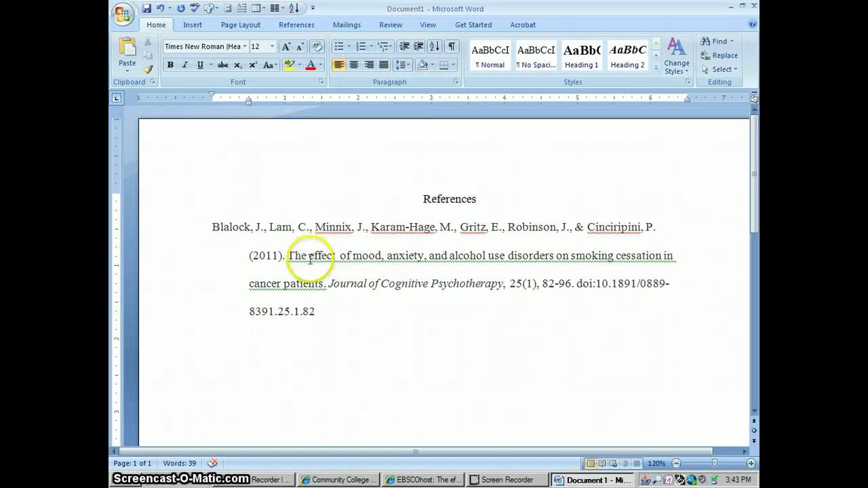The height and width of the screenshot is (488, 868).
Task: Apply the Bullets list icon
Action: tap(338, 47)
